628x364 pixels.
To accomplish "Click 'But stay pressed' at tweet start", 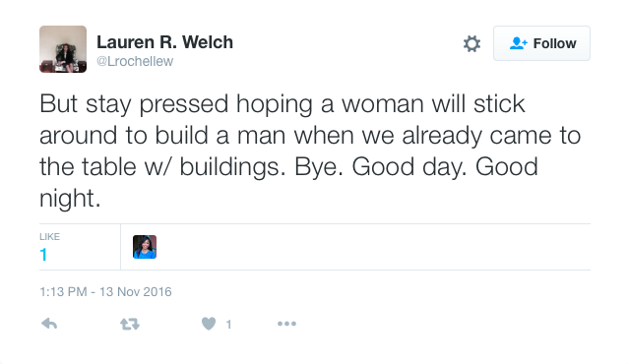I will click(x=134, y=104).
